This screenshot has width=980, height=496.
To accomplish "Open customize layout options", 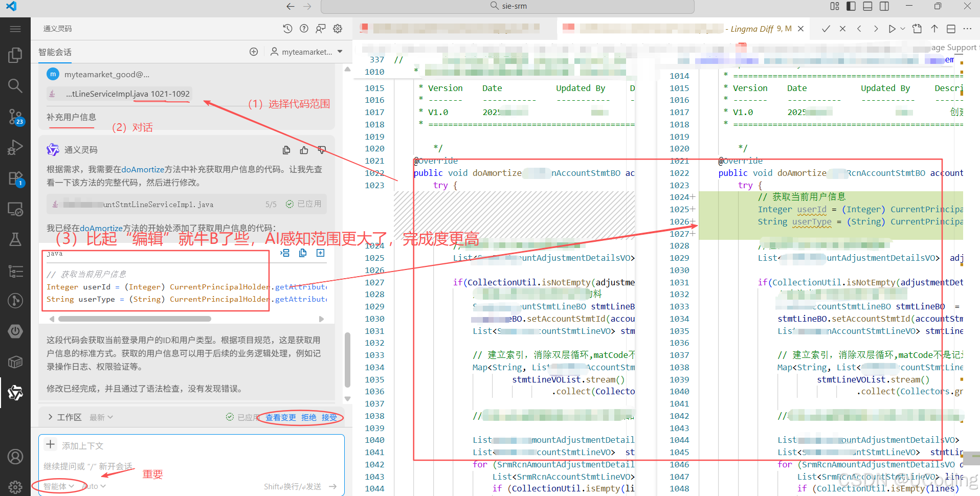I will pyautogui.click(x=835, y=6).
